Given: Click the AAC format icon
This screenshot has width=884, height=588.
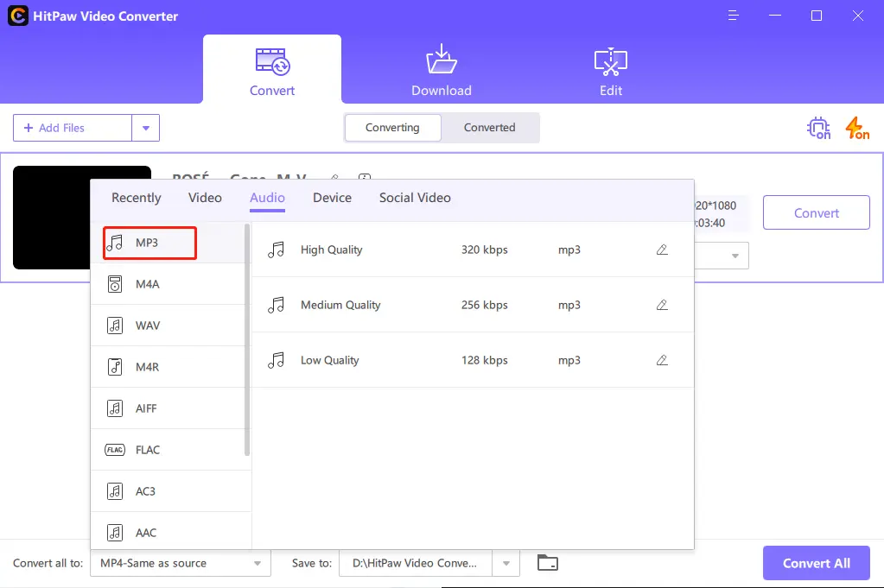Looking at the screenshot, I should tap(115, 532).
